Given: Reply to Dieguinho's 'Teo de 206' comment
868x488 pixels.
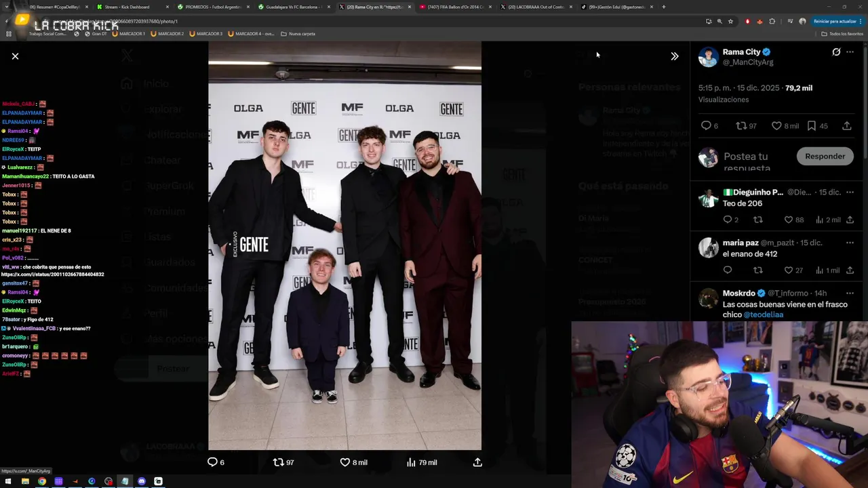Looking at the screenshot, I should click(x=728, y=220).
